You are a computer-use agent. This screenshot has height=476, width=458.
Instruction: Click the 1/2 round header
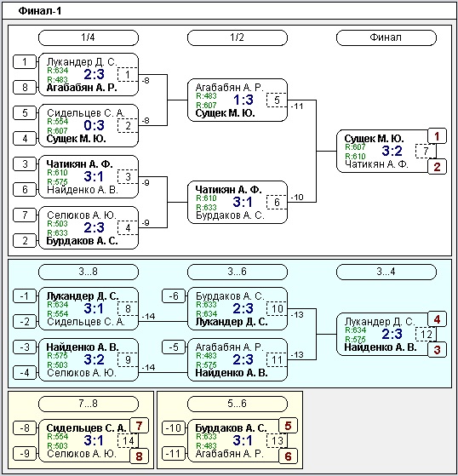click(x=238, y=37)
